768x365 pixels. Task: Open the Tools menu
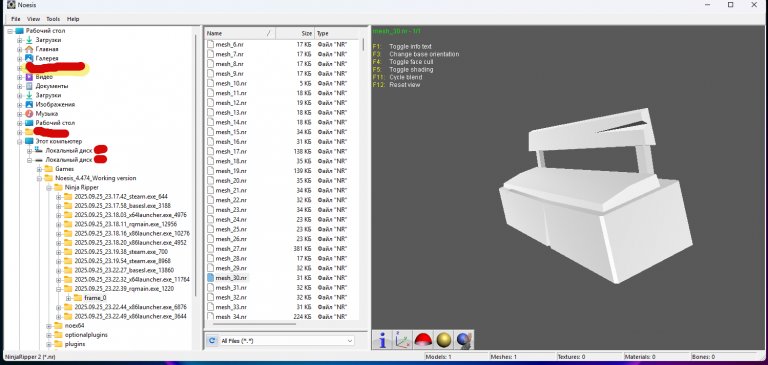pyautogui.click(x=53, y=19)
